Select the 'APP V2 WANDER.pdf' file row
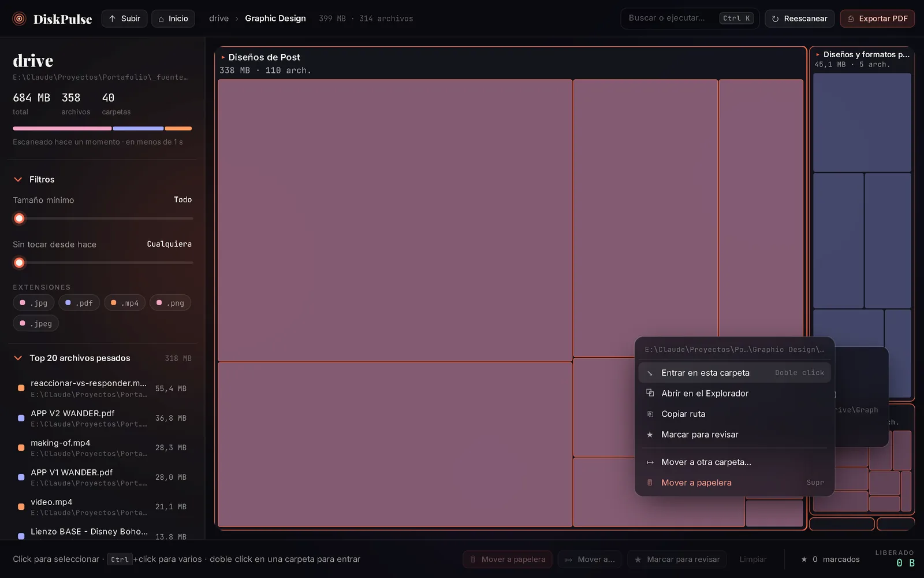924x578 pixels. [103, 418]
